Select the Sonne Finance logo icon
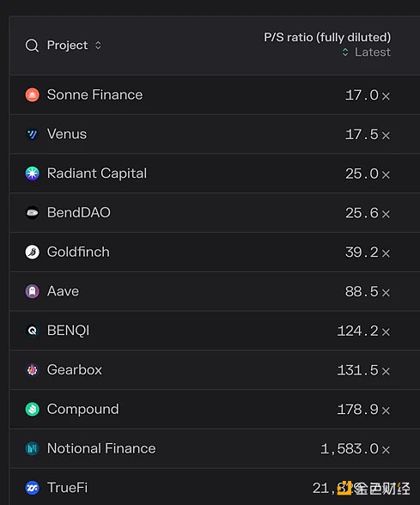Viewport: 420px width, 505px height. coord(33,94)
